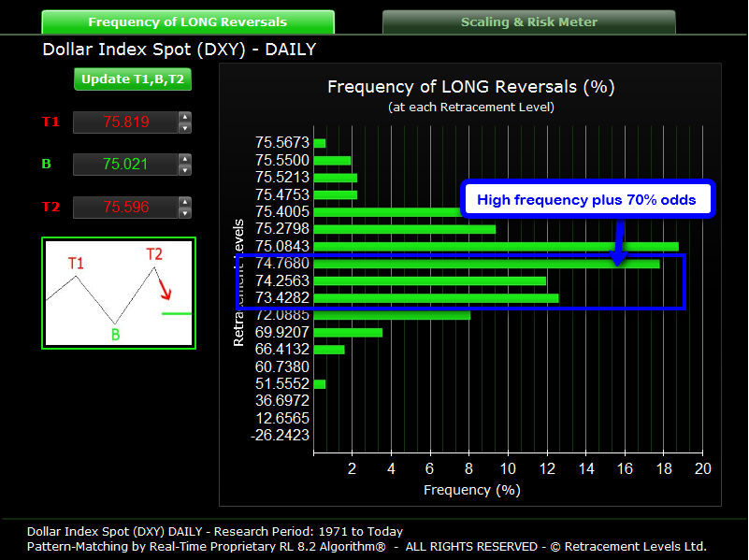Click the 74.2563 frequency bar
Viewport: 749px width, 560px height.
click(x=429, y=280)
